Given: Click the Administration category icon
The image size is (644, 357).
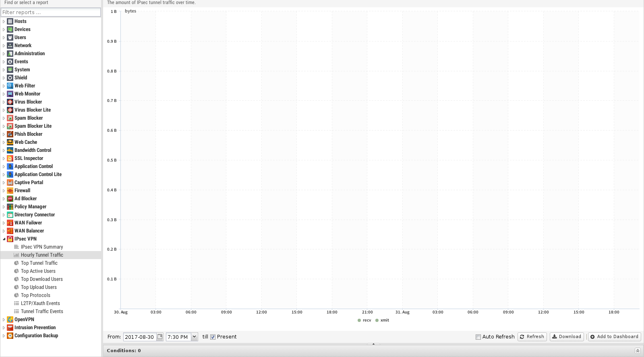Looking at the screenshot, I should click(x=10, y=54).
